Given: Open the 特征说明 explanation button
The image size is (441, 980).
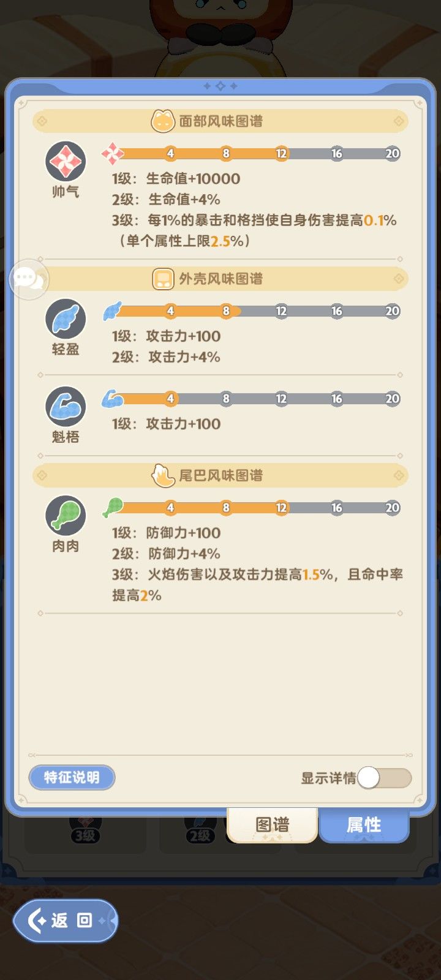Looking at the screenshot, I should click(x=72, y=777).
